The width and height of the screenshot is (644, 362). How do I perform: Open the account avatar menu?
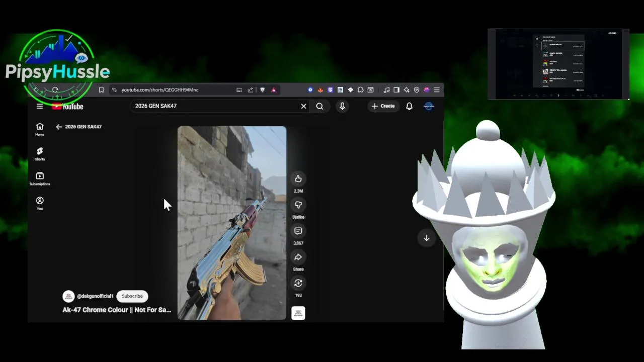(x=429, y=106)
